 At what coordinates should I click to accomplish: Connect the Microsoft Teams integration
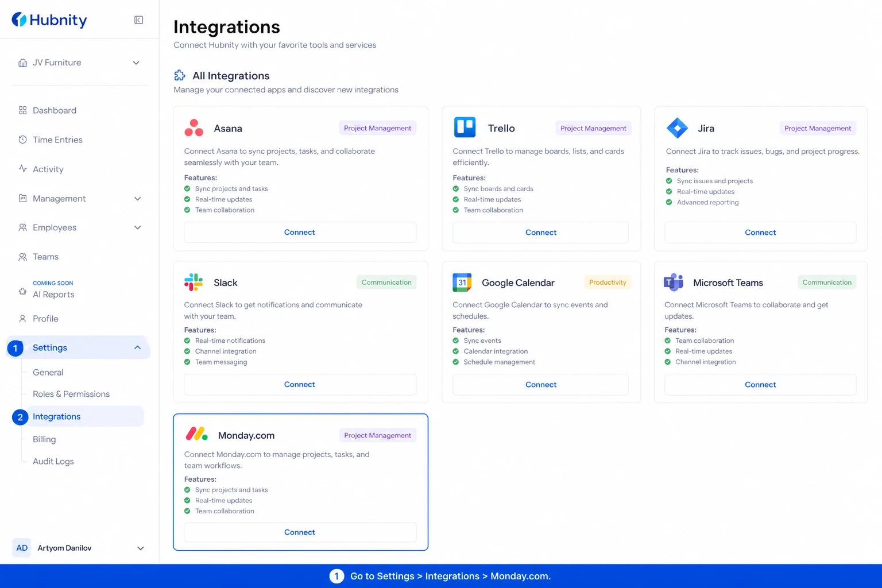[760, 384]
